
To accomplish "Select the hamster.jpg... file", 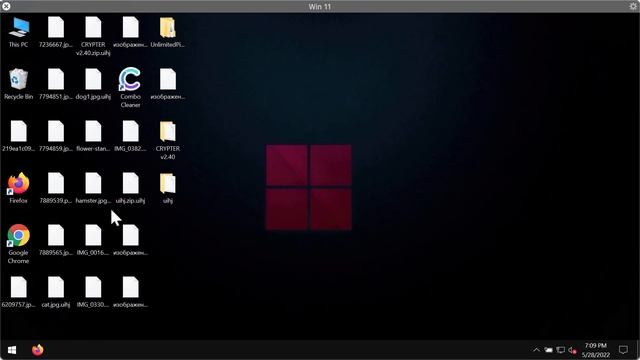I will click(93, 189).
